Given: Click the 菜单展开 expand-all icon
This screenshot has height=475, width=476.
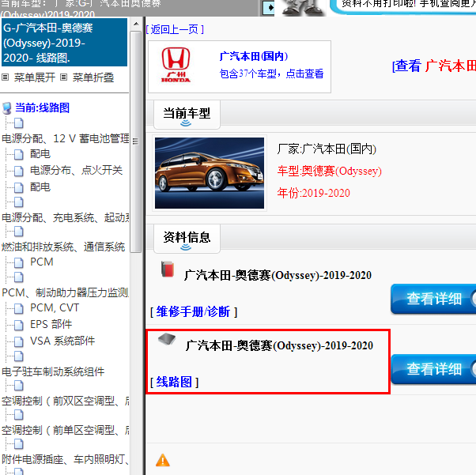Looking at the screenshot, I should (x=6, y=77).
